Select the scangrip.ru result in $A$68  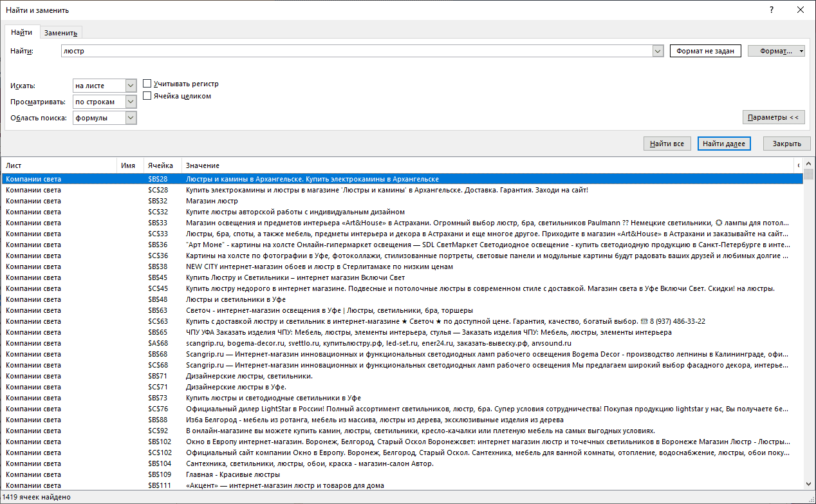(x=402, y=343)
